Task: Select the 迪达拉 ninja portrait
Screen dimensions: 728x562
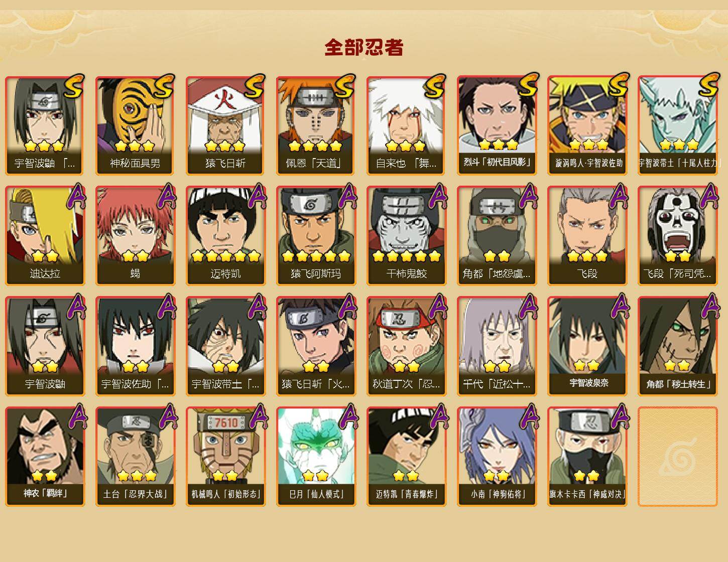Action: [45, 236]
